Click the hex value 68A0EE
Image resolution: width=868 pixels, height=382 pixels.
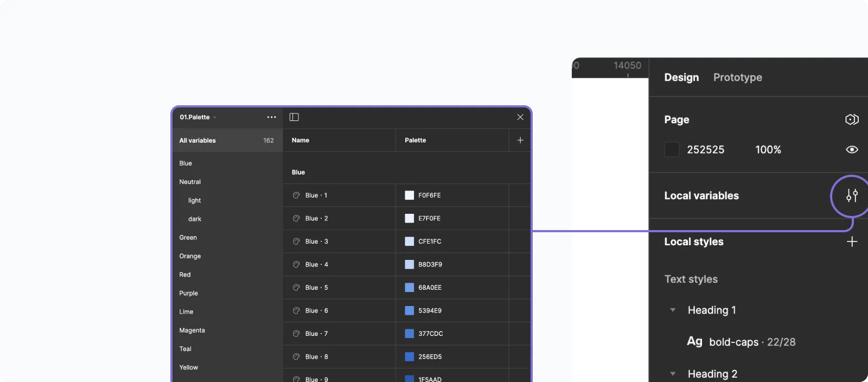[430, 288]
